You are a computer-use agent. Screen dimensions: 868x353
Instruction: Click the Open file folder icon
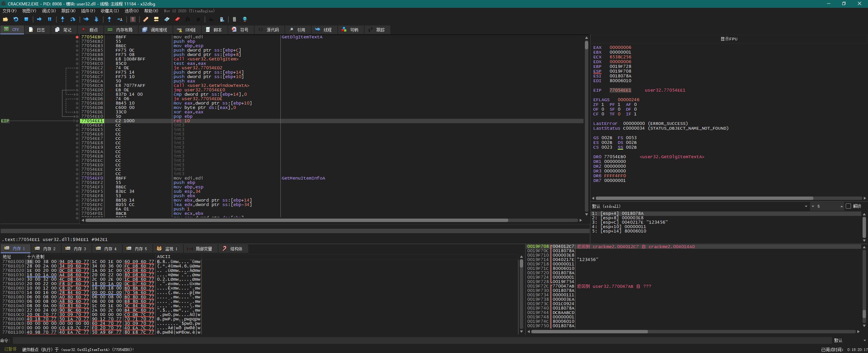5,19
